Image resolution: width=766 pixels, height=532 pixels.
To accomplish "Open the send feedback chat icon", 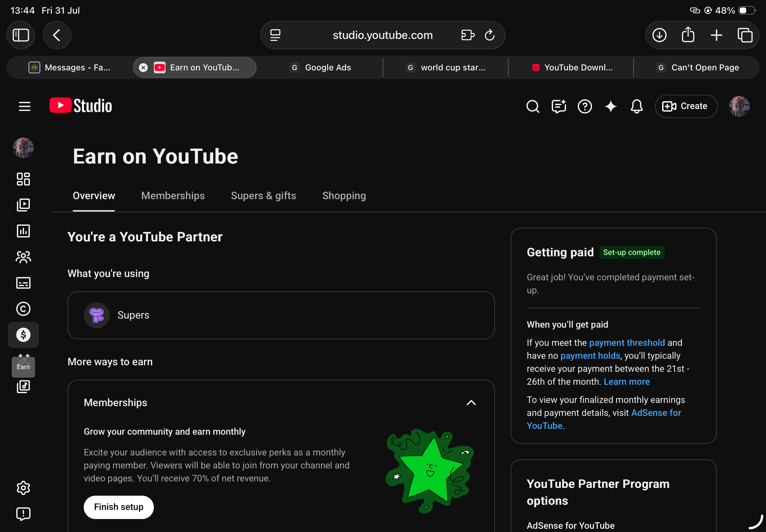I will tap(559, 106).
